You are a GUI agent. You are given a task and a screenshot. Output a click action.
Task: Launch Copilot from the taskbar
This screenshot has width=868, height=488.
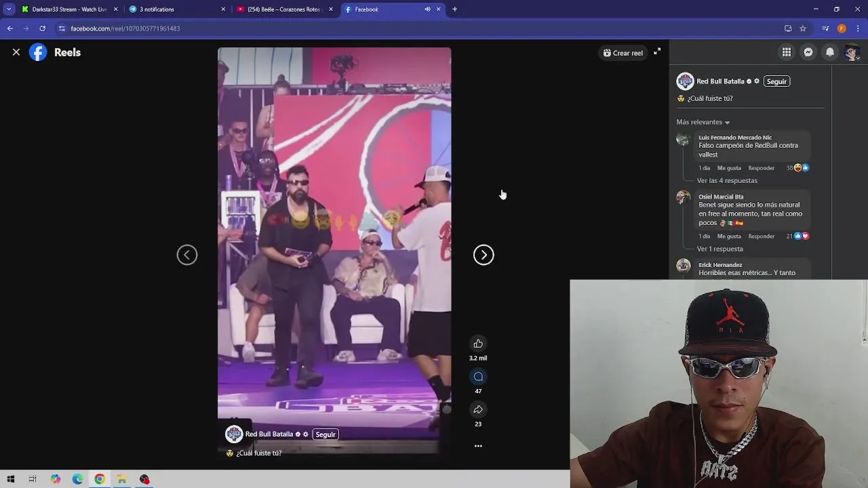[x=55, y=479]
